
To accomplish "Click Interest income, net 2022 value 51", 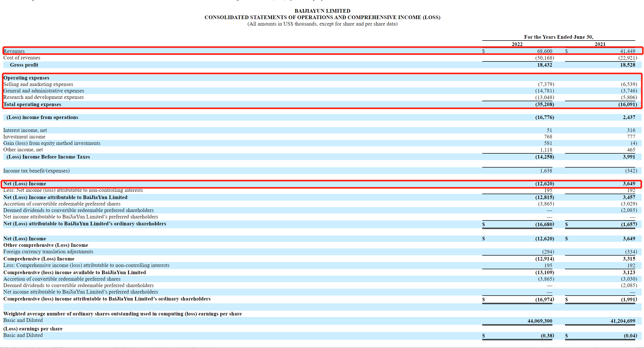I will pyautogui.click(x=549, y=130).
